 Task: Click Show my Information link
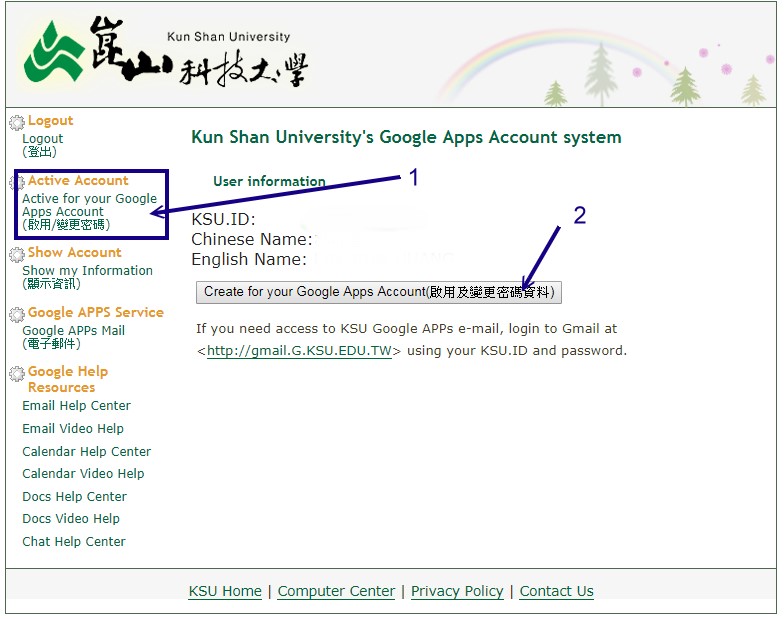click(87, 277)
